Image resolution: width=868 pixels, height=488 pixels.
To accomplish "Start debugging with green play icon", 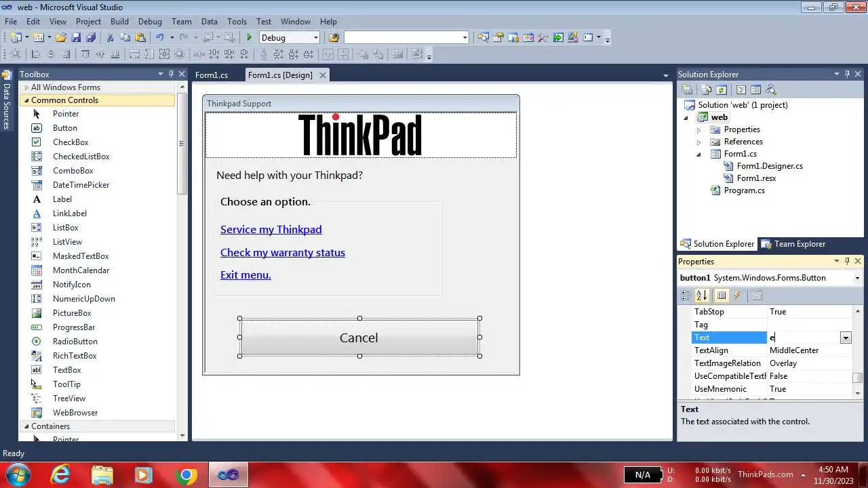I will click(x=250, y=37).
